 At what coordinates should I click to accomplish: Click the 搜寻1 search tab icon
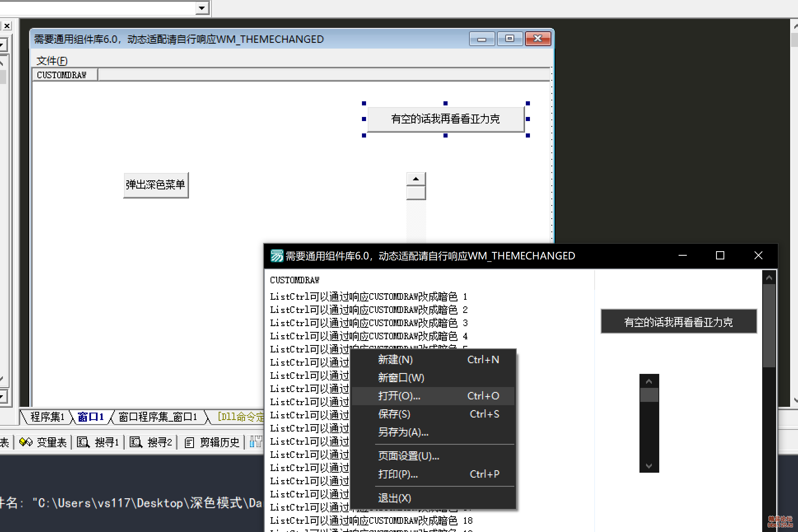pyautogui.click(x=83, y=442)
